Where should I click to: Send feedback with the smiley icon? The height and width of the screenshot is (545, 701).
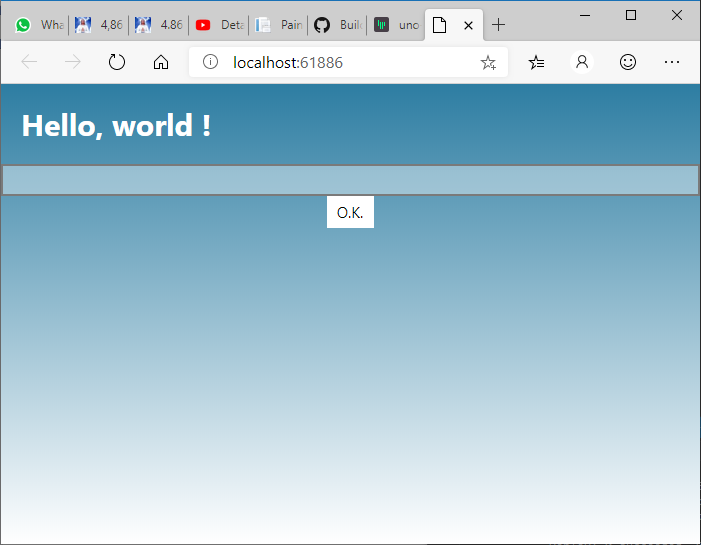(x=628, y=62)
